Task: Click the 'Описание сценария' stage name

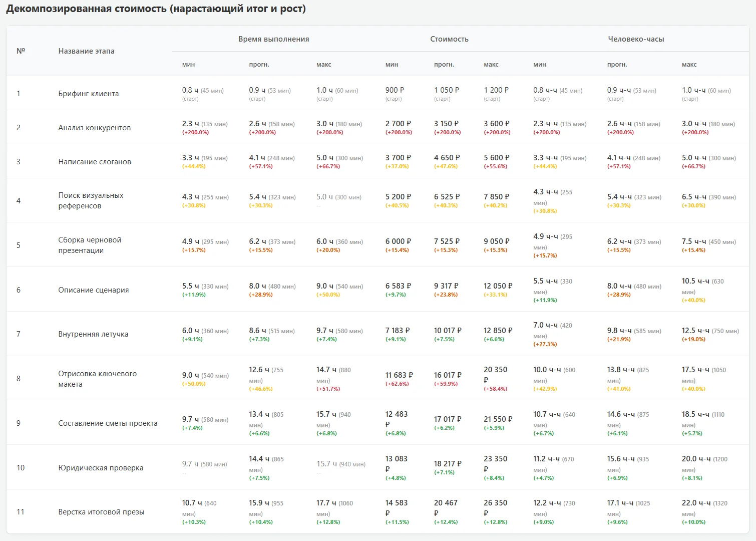Action: pyautogui.click(x=93, y=290)
